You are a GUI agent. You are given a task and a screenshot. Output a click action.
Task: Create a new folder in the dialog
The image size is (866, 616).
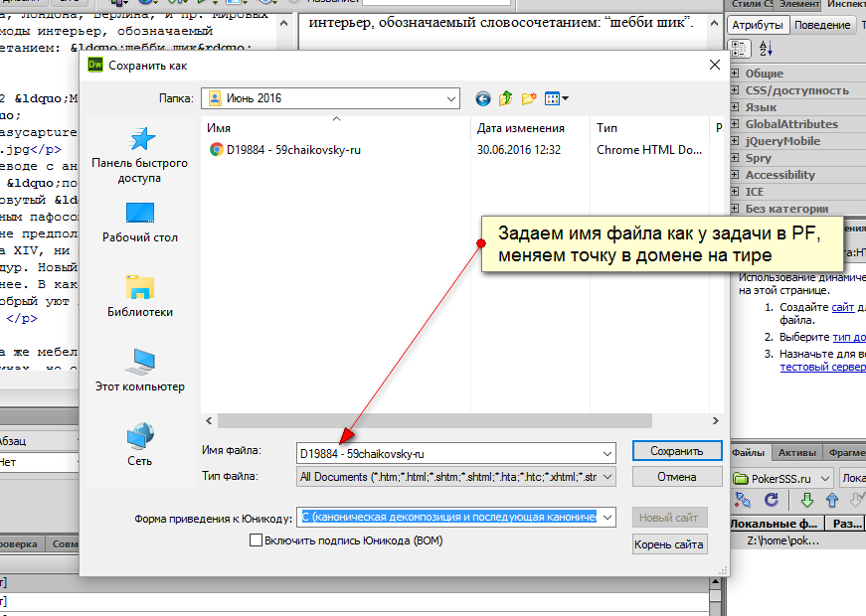[x=529, y=98]
